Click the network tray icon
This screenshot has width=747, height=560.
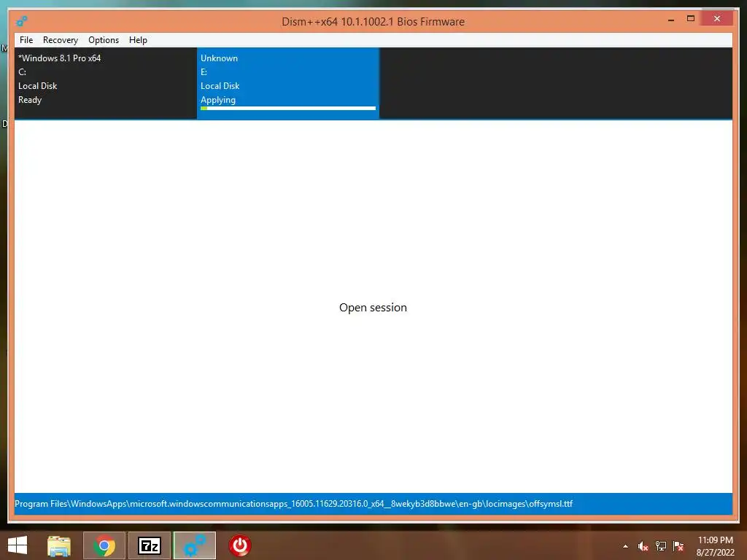click(661, 546)
